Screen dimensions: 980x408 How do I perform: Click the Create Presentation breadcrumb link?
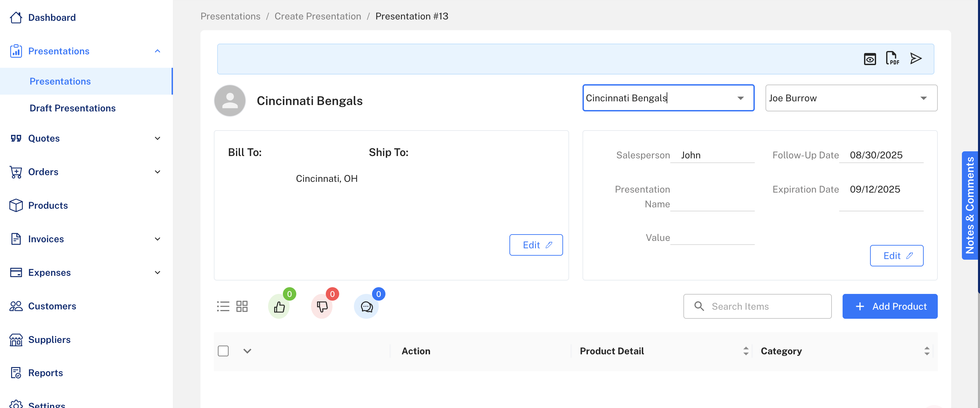pos(318,16)
